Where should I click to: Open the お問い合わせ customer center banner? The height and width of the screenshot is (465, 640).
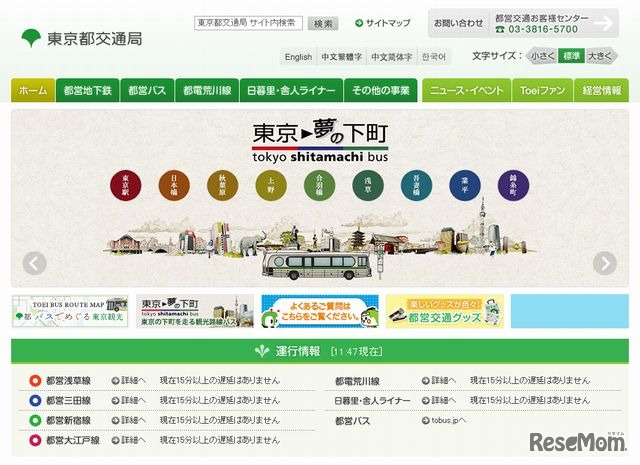[523, 24]
